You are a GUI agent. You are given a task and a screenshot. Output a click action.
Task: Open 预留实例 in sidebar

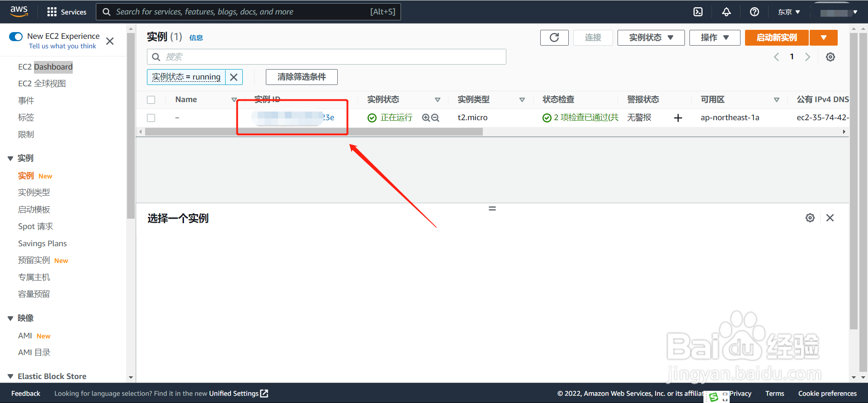click(34, 260)
